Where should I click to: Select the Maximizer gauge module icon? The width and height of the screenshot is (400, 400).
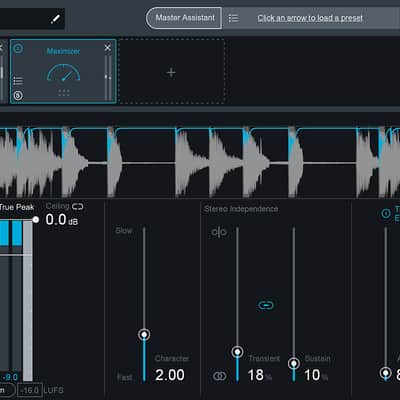pyautogui.click(x=63, y=73)
